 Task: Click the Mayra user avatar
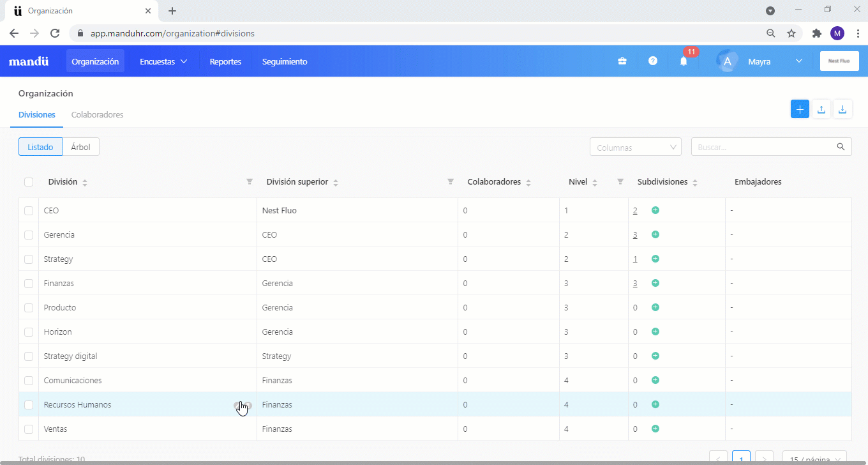727,61
